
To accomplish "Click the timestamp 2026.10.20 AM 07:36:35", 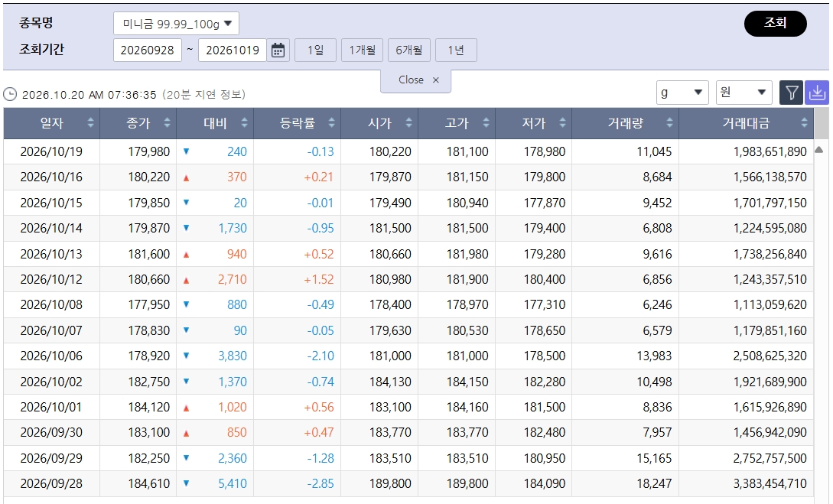I will (89, 95).
